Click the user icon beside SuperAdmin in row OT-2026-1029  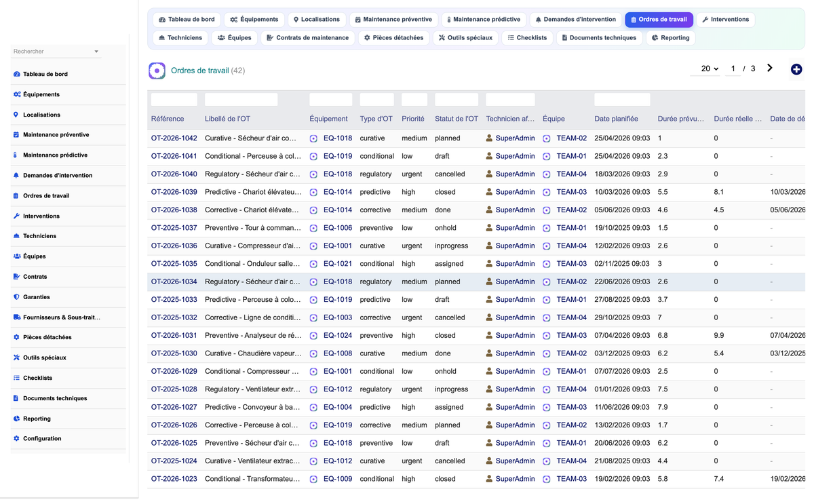pos(490,371)
